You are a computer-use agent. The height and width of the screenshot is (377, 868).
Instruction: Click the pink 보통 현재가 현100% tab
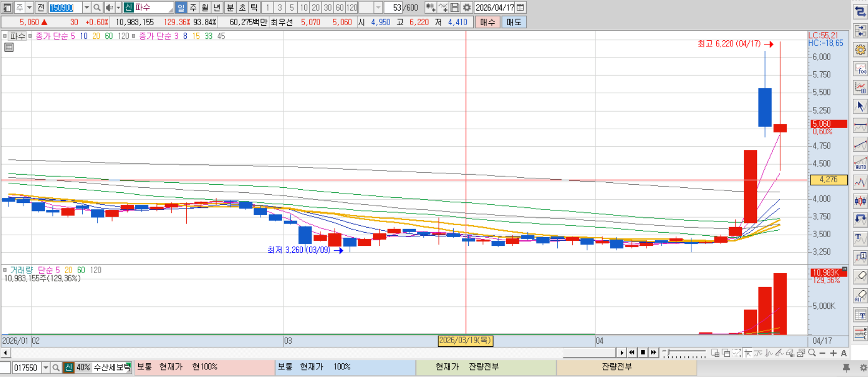click(x=204, y=367)
